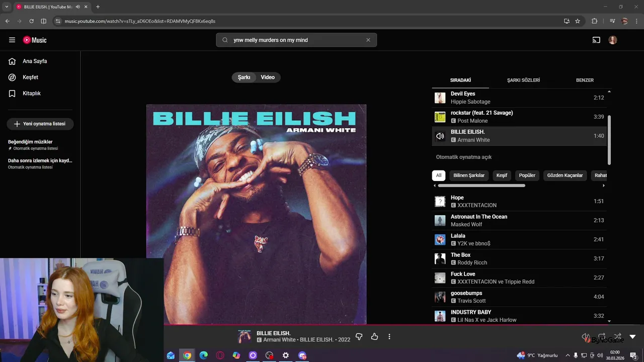Image resolution: width=644 pixels, height=362 pixels.
Task: Open the browser media control icon
Action: click(x=612, y=21)
